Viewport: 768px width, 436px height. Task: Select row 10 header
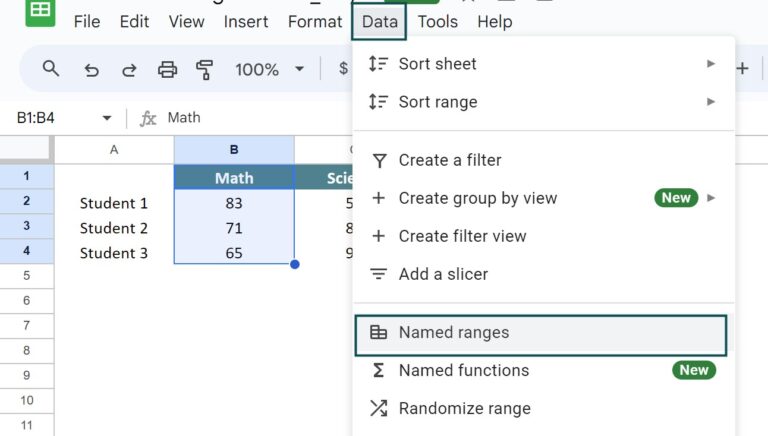pyautogui.click(x=26, y=401)
